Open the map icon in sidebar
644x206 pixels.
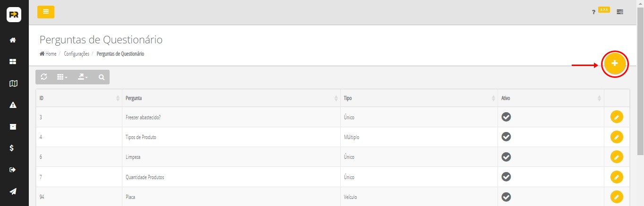pos(13,83)
